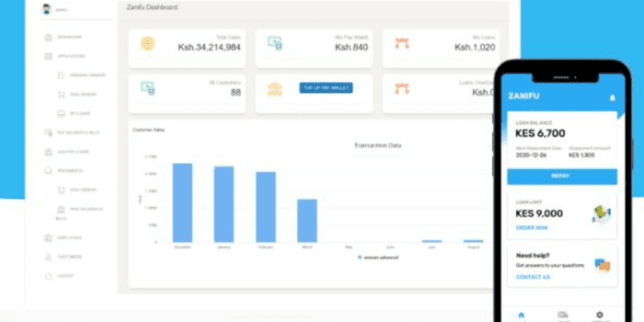Open the Dashboard sidebar item
The width and height of the screenshot is (644, 322).
63,38
